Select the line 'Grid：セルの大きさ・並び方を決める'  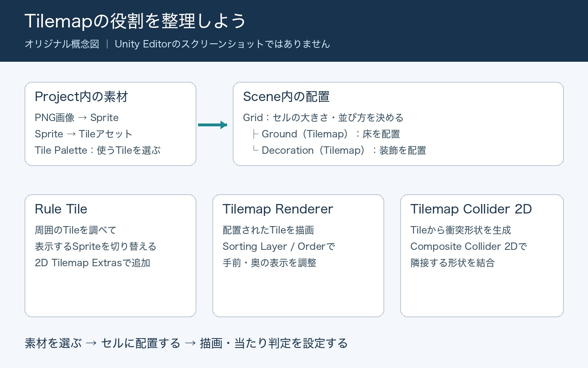[323, 118]
